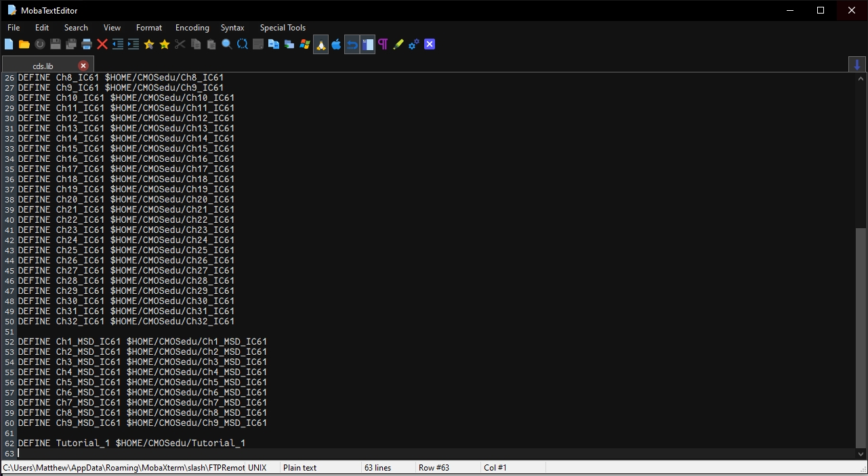868x476 pixels.
Task: Open the Special Tools menu
Action: [x=283, y=28]
